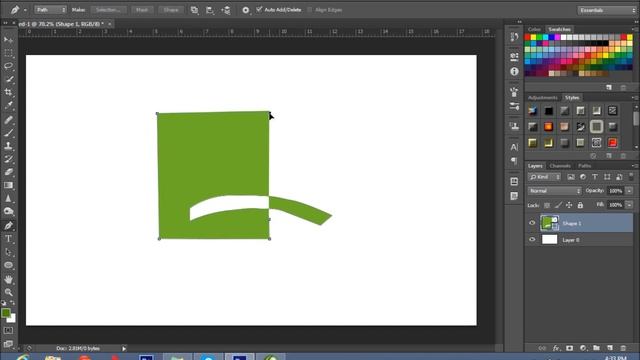Viewport: 640px width, 360px height.
Task: Toggle layer filtering switch
Action: pyautogui.click(x=631, y=177)
